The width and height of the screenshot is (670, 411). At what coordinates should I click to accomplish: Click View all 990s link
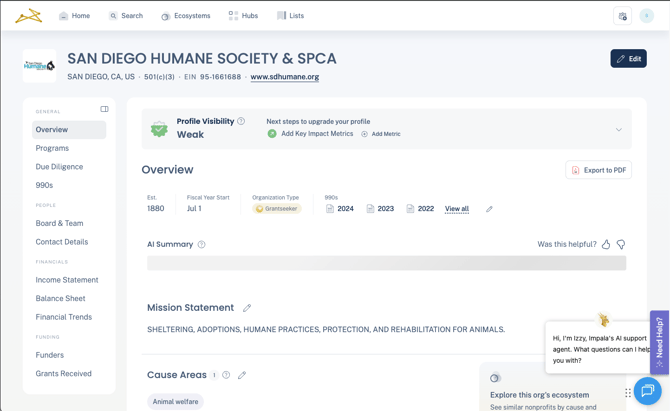[456, 209]
